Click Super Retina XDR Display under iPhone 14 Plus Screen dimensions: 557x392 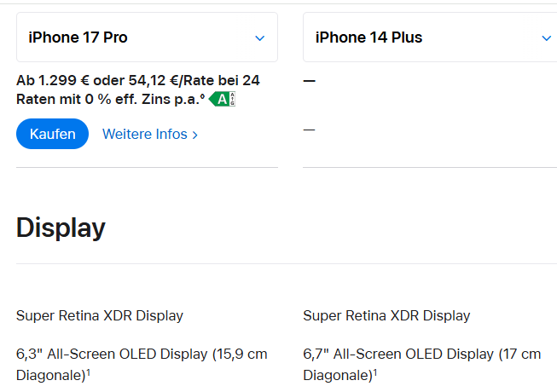pos(386,315)
